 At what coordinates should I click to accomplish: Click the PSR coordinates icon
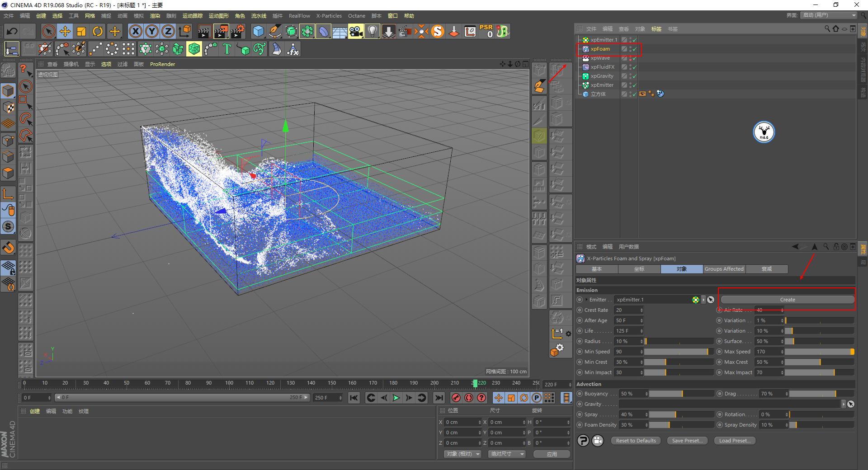486,31
